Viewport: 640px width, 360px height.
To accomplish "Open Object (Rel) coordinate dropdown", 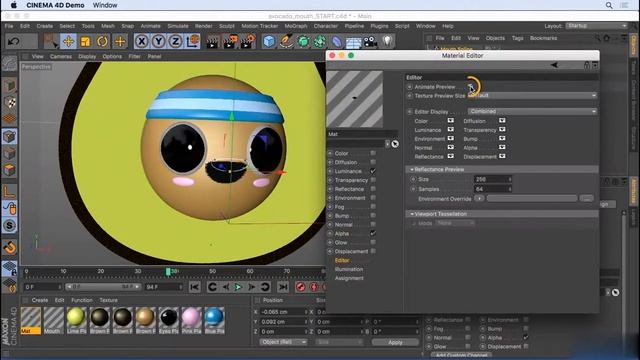I will 284,342.
